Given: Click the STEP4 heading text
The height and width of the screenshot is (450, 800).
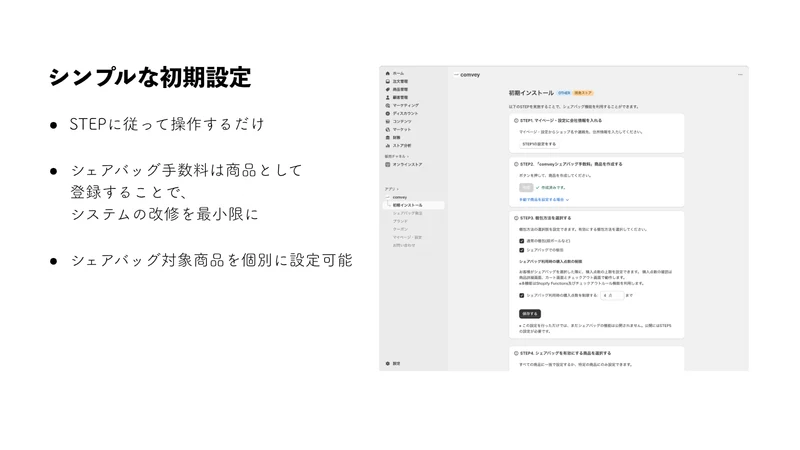Looking at the screenshot, I should (x=565, y=353).
